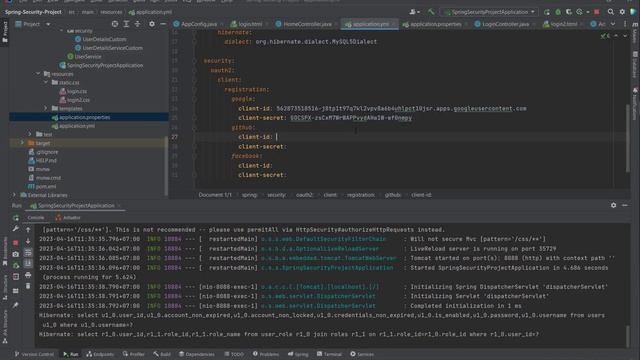Pin Run tab with pin icon

16,305
